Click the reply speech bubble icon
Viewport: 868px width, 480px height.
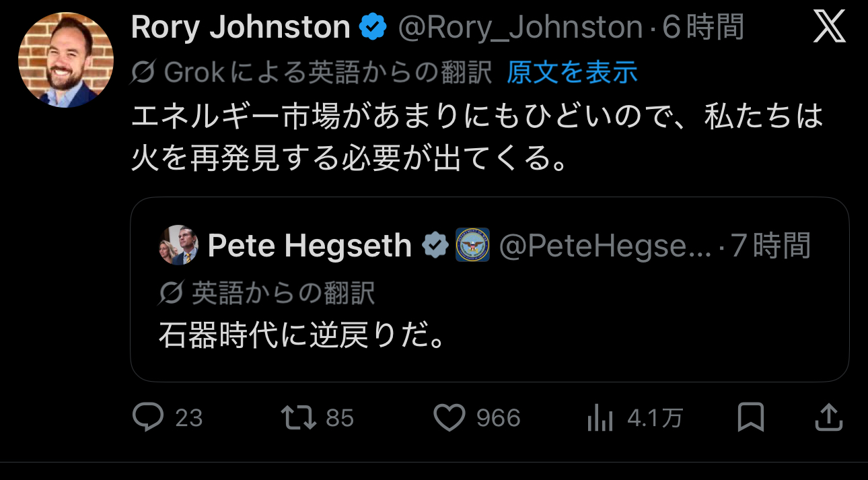pyautogui.click(x=148, y=418)
